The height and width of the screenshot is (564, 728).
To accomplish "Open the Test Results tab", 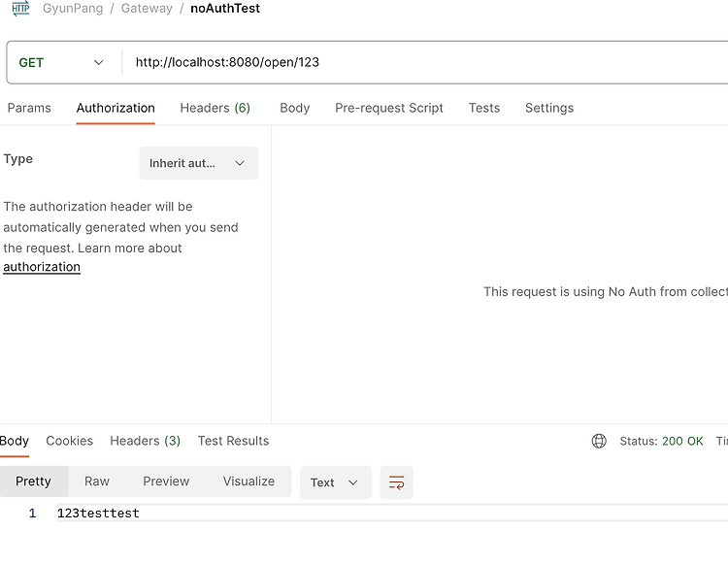I will point(234,441).
